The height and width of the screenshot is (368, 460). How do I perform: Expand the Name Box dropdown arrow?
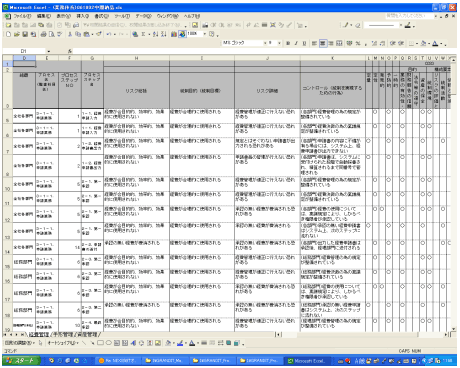[49, 51]
